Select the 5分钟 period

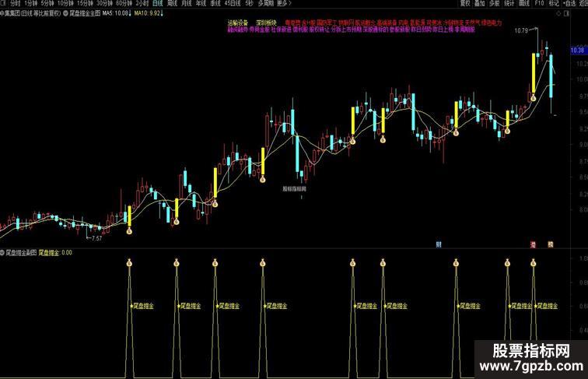(x=47, y=3)
